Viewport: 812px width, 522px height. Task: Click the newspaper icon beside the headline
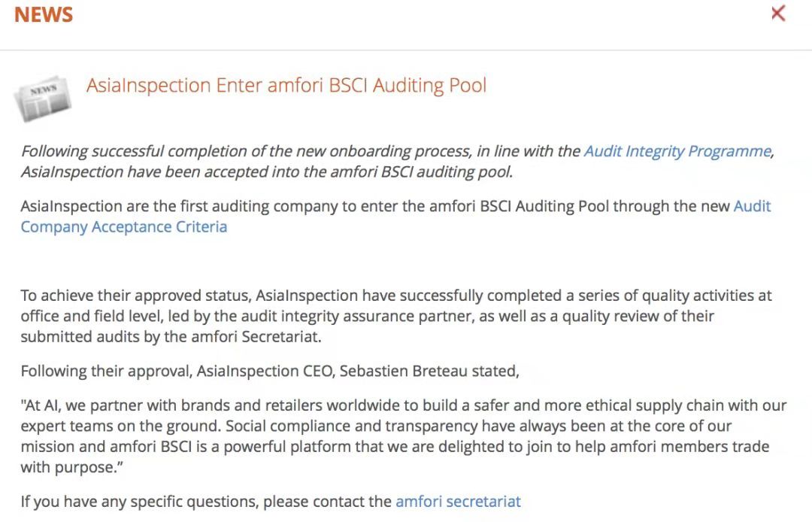(42, 99)
